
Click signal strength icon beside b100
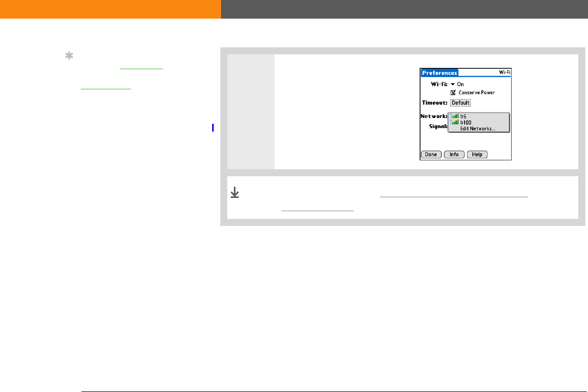[x=454, y=122]
